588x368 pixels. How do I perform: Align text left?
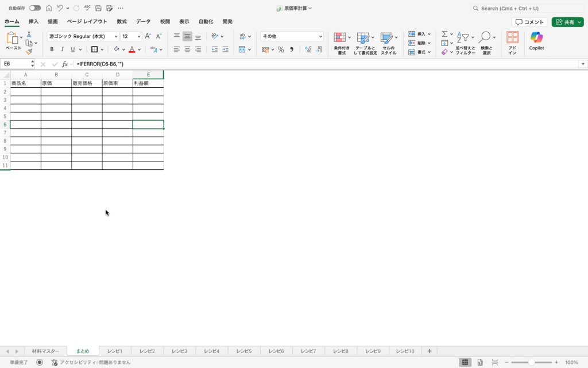(177, 49)
